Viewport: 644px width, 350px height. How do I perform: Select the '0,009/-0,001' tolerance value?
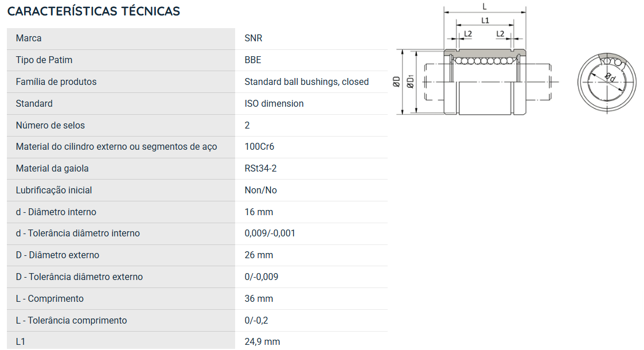click(x=270, y=234)
